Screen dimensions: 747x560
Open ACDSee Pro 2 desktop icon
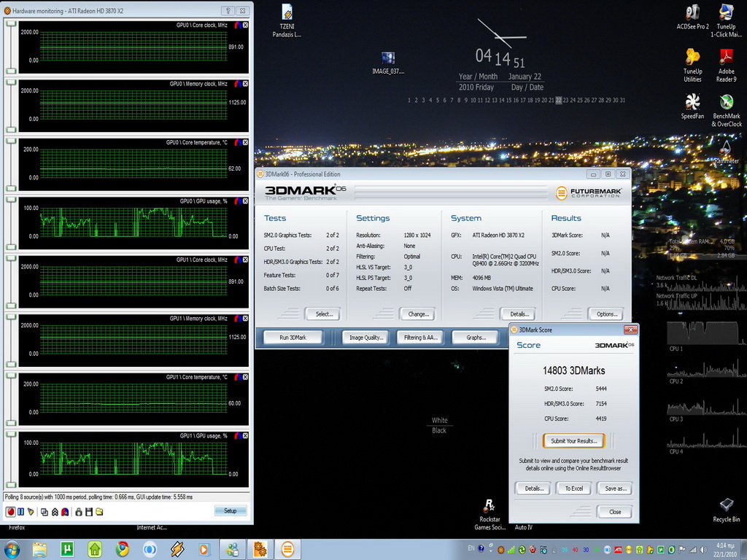pyautogui.click(x=693, y=17)
